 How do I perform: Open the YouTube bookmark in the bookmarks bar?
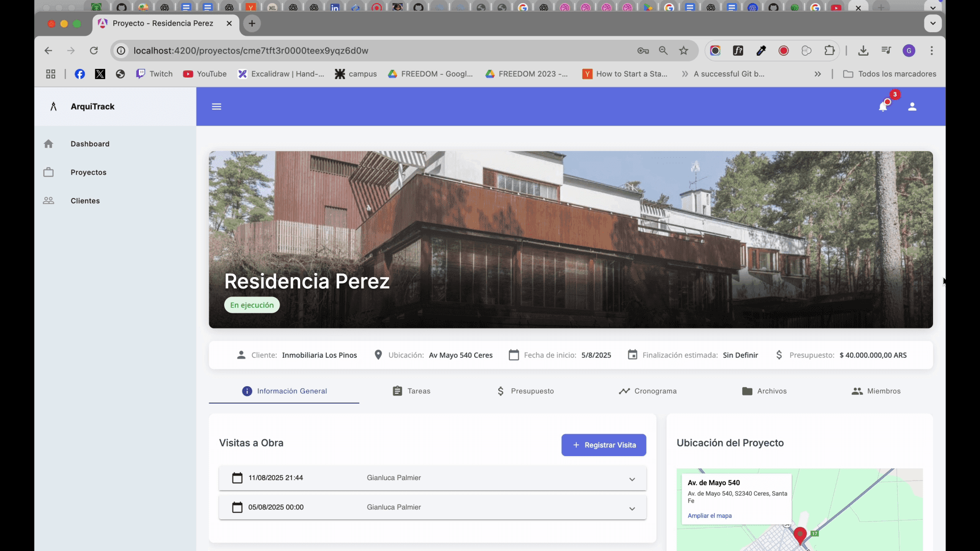point(204,73)
